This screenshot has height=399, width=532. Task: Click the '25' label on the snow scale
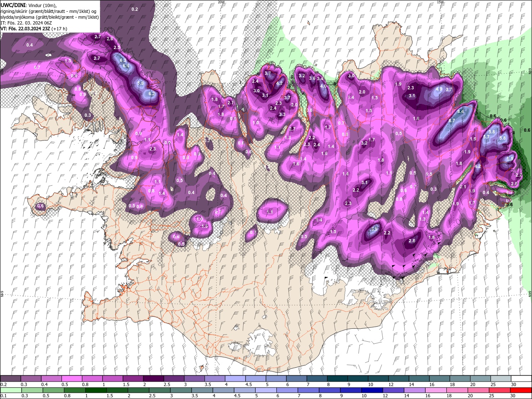tap(493, 384)
